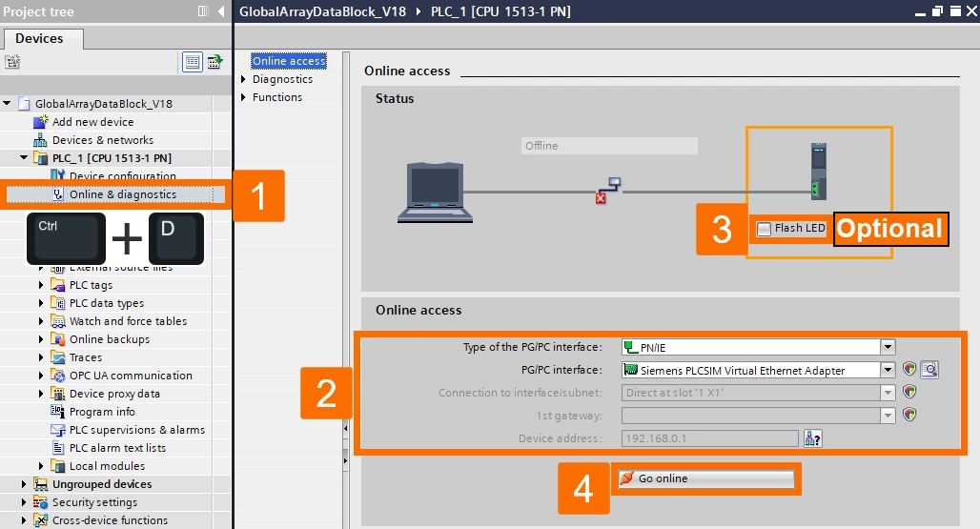Click PLC alarm text lists icon
The image size is (980, 529).
[x=57, y=448]
